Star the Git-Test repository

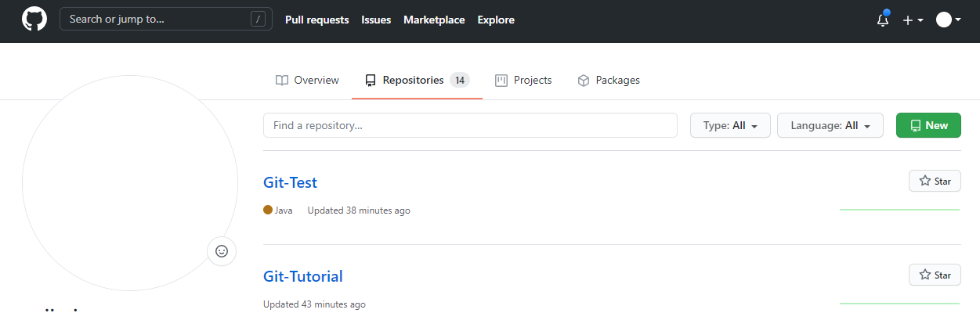click(x=935, y=181)
